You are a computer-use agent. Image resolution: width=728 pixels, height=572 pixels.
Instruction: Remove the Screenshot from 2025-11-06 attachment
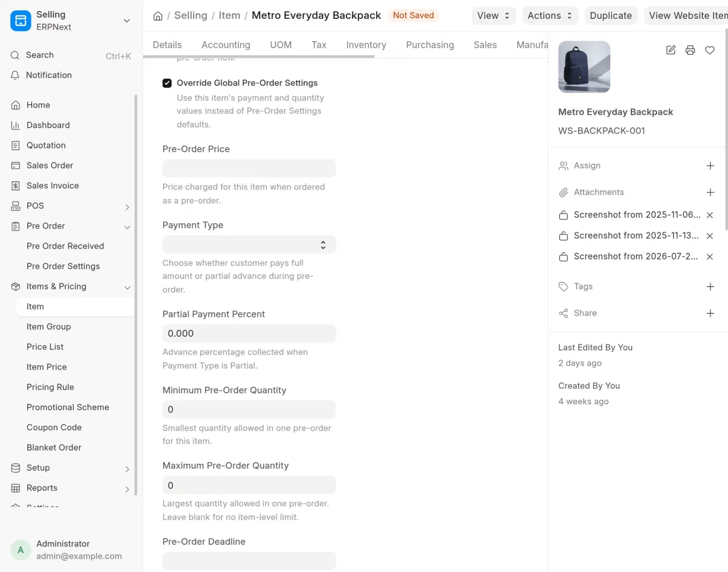tap(710, 215)
